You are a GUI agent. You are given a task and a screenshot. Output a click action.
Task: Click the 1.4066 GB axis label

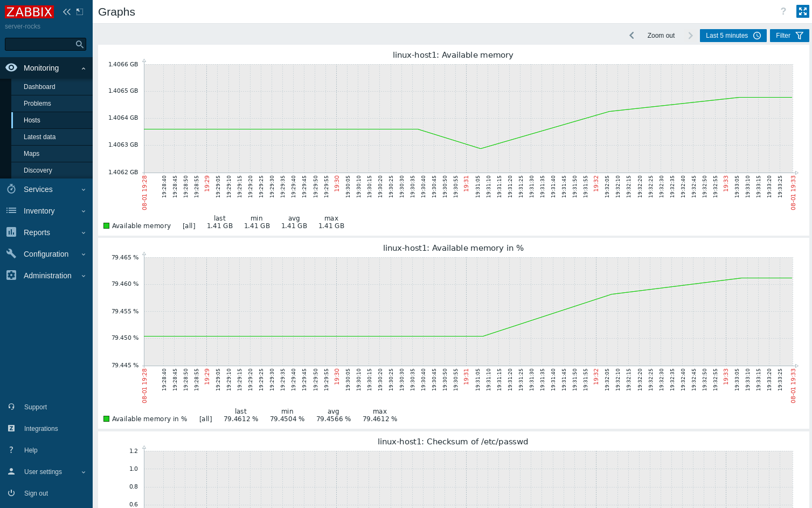click(x=123, y=64)
